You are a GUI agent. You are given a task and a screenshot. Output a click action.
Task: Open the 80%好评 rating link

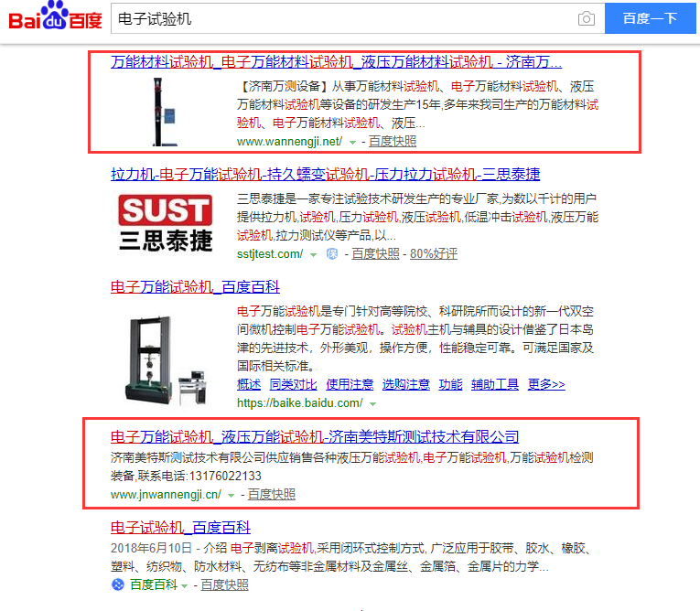pyautogui.click(x=434, y=254)
